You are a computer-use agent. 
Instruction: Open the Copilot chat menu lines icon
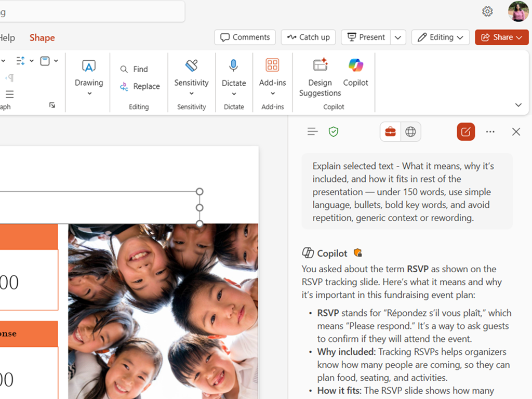pos(312,131)
